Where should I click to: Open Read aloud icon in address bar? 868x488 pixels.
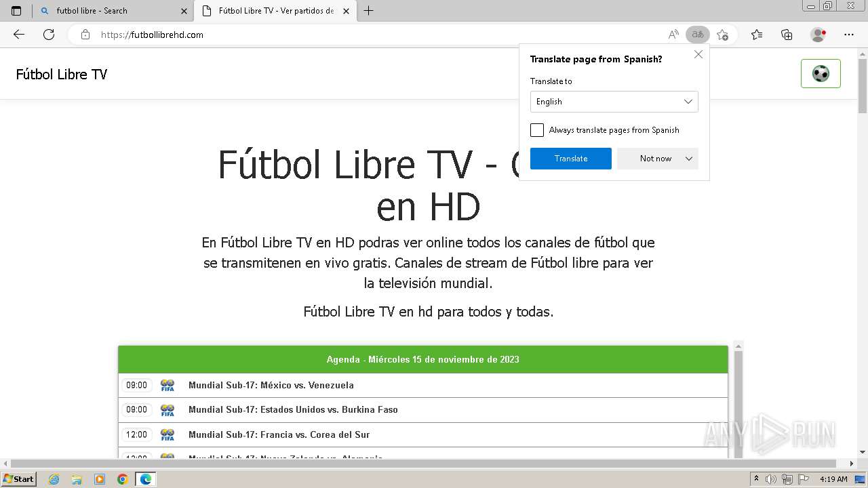673,35
